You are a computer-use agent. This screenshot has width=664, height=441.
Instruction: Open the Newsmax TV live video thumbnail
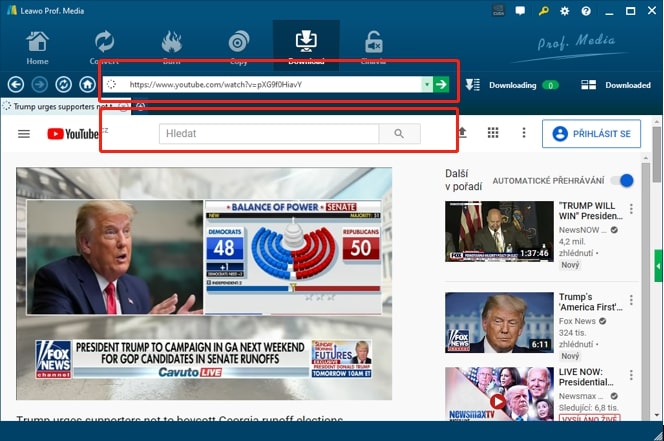click(x=499, y=394)
